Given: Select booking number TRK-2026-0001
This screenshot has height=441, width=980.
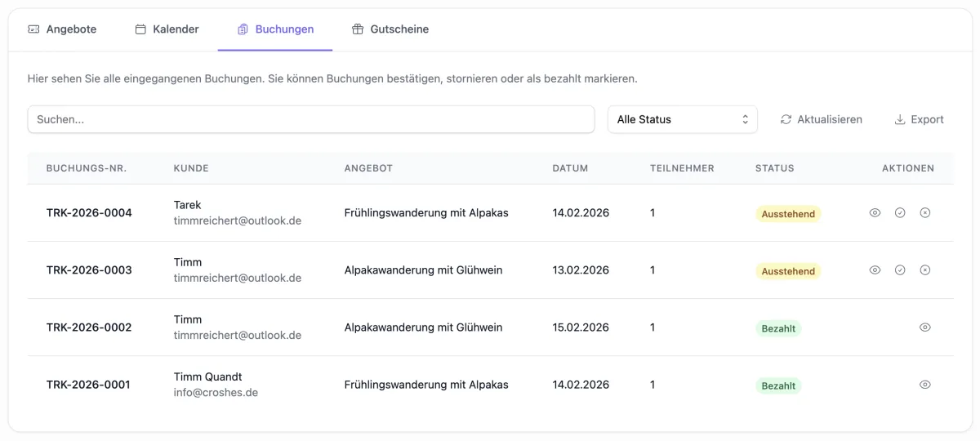Looking at the screenshot, I should [88, 385].
